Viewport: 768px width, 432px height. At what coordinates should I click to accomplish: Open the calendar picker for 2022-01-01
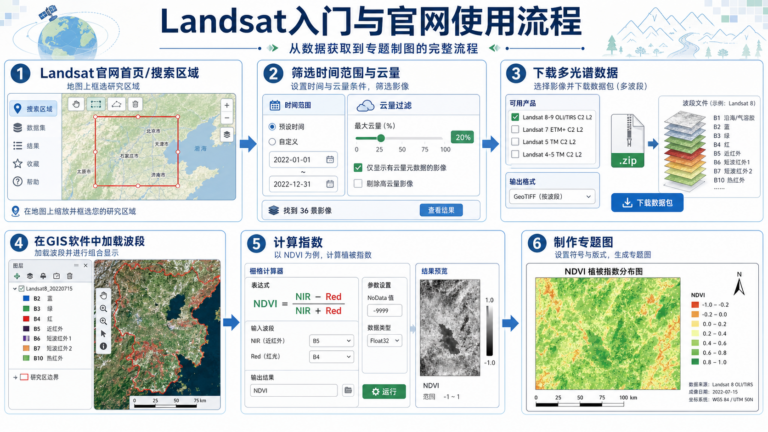(x=330, y=160)
